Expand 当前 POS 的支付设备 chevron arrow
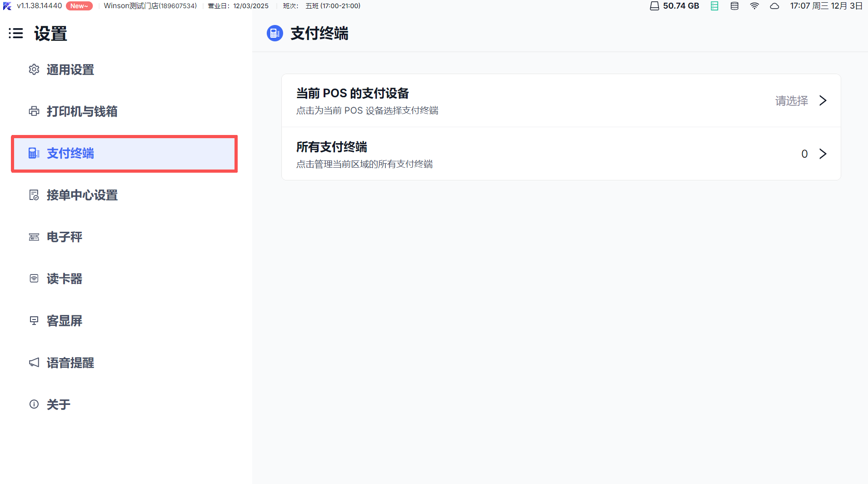 pos(823,100)
